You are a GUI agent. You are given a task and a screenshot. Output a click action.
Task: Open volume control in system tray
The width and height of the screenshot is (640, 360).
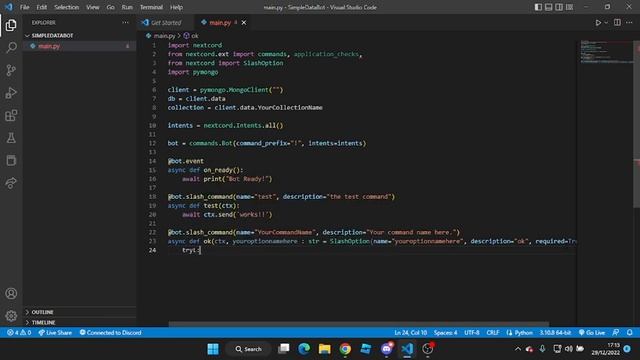point(569,349)
